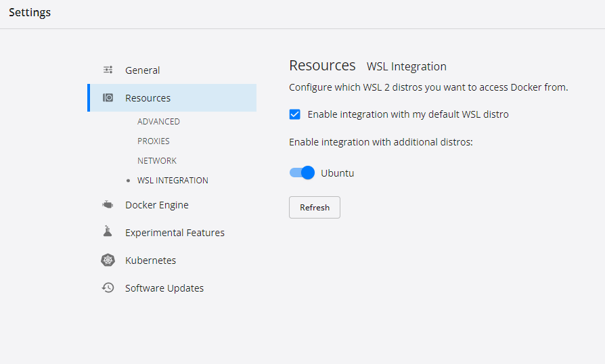Click the Refresh button

click(x=315, y=208)
